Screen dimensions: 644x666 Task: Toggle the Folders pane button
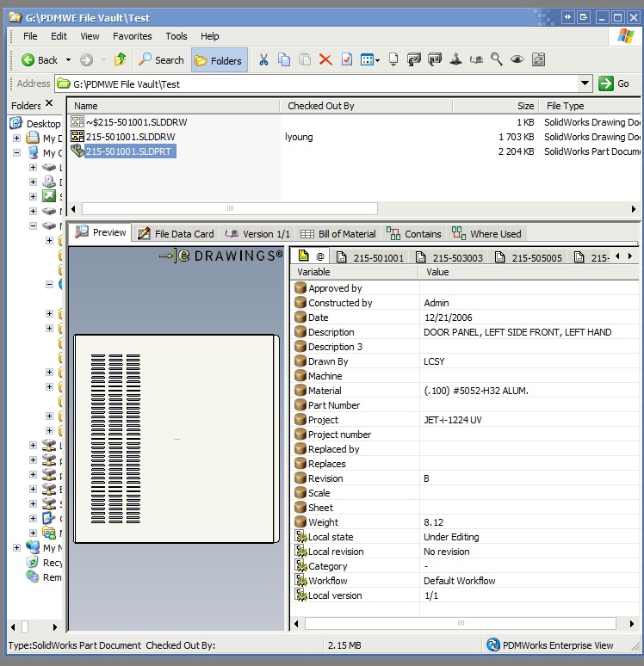(220, 61)
